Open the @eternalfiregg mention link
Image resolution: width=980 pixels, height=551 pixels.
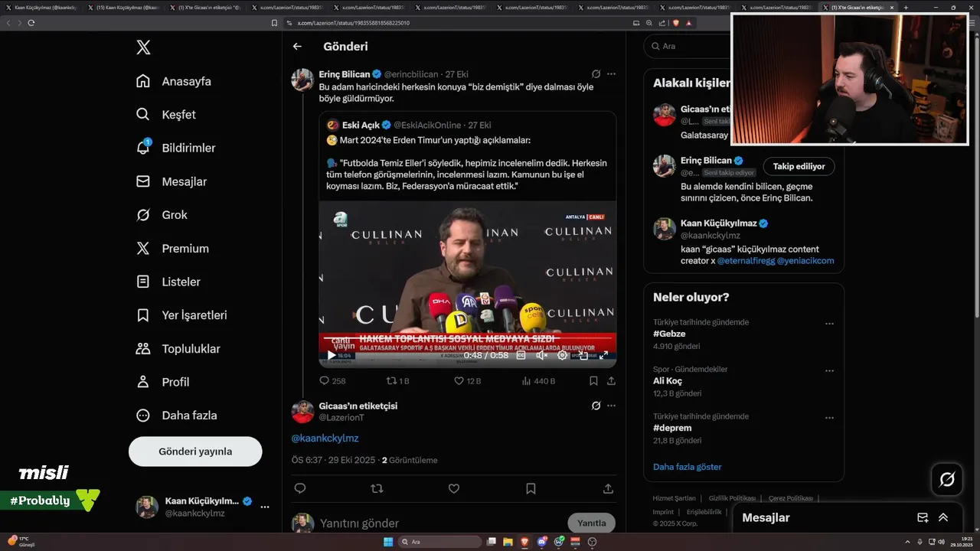click(746, 261)
